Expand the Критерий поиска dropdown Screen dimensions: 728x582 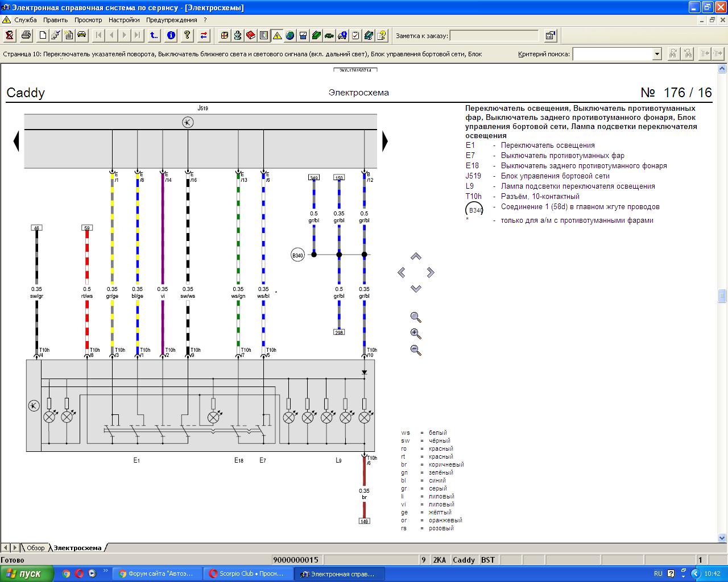pyautogui.click(x=657, y=54)
